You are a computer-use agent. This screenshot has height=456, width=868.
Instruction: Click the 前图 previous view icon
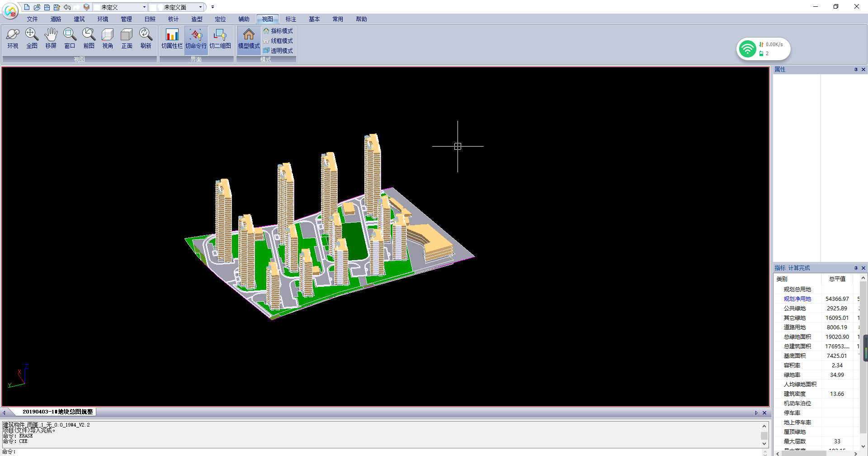[x=89, y=38]
